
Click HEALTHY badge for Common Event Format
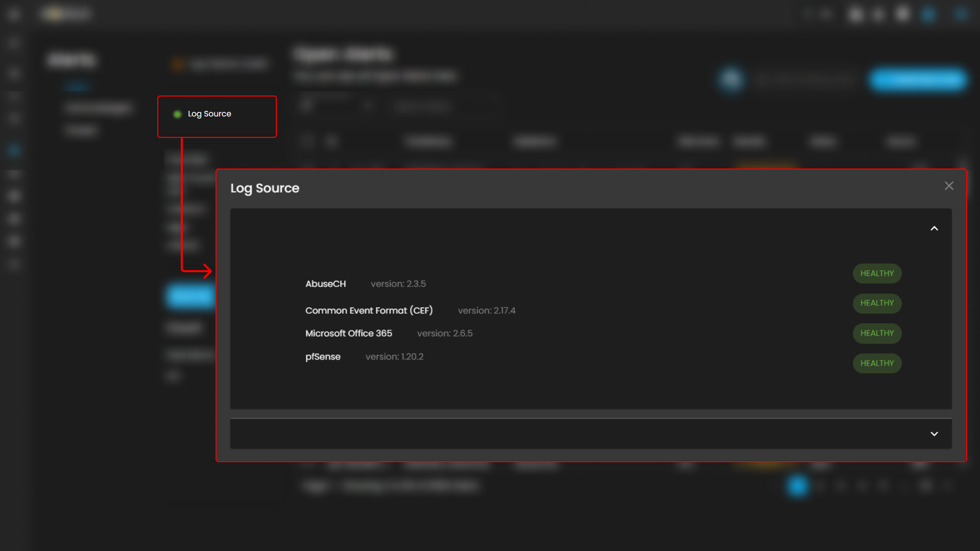[x=877, y=303]
